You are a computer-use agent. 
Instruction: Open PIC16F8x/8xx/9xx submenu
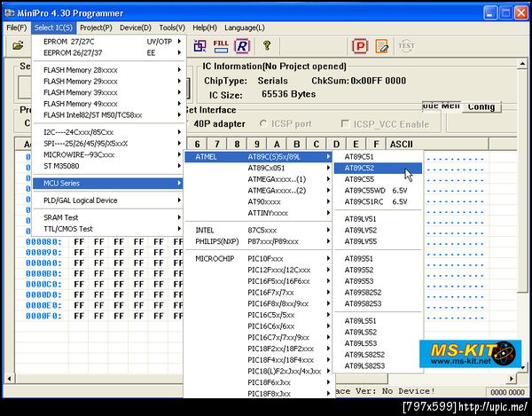coord(258,303)
